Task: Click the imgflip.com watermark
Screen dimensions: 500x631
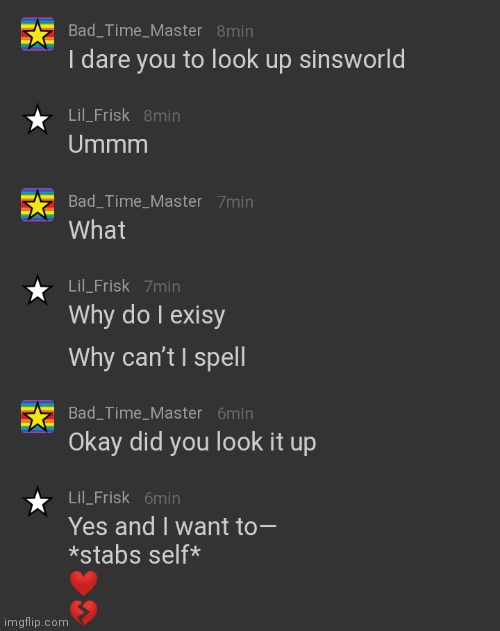Action: click(36, 622)
